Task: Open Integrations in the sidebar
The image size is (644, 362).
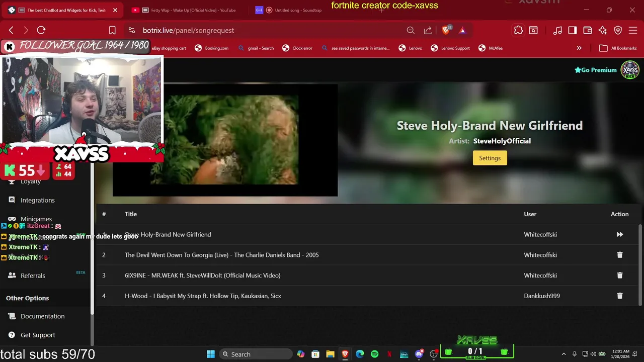Action: pyautogui.click(x=38, y=200)
